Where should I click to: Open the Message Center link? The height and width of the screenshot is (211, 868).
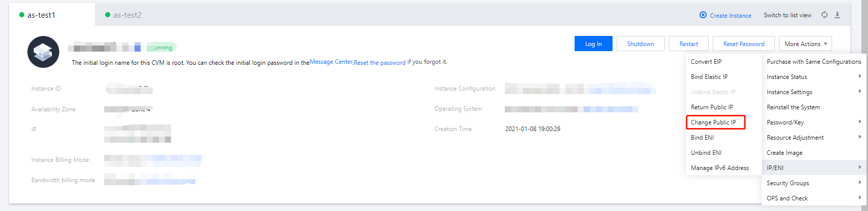click(x=331, y=62)
